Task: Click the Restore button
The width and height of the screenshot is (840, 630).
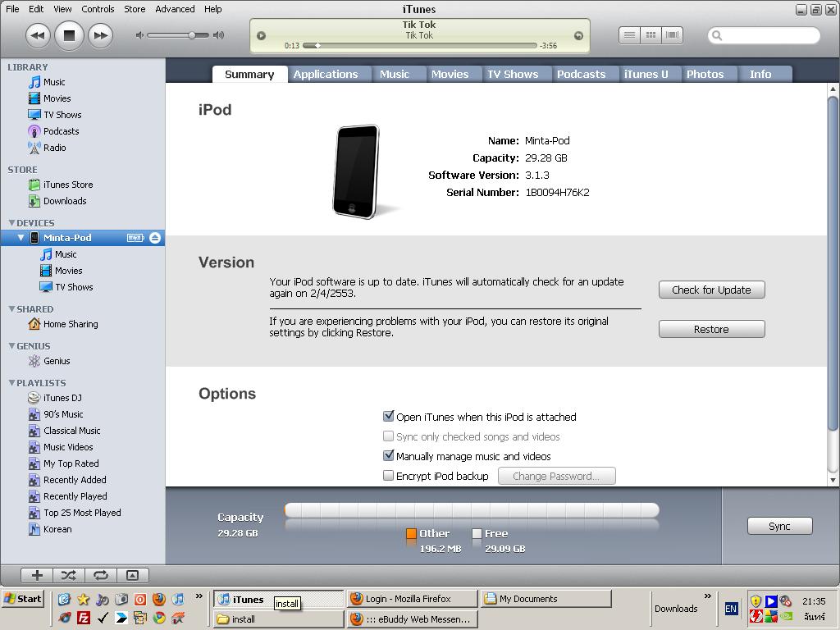Action: click(711, 330)
